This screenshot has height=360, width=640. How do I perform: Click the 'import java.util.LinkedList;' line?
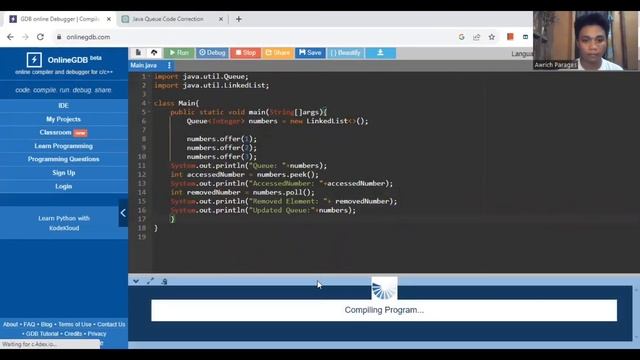coord(211,85)
